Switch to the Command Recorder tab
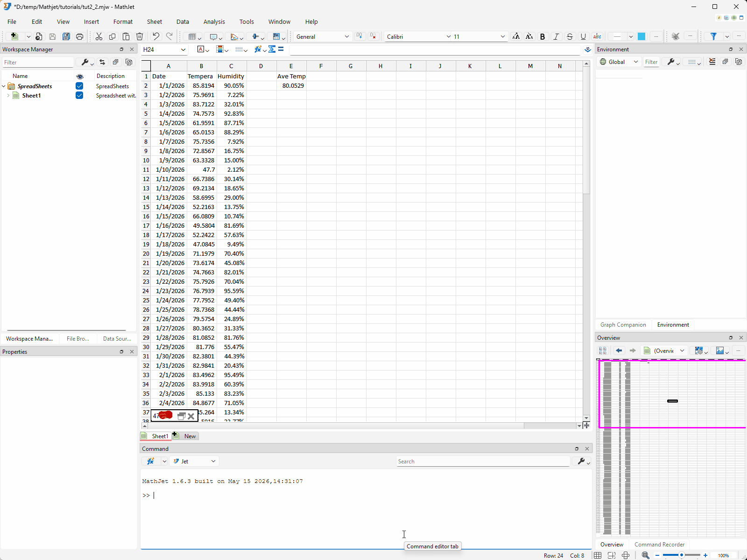This screenshot has width=747, height=560. coord(659,544)
